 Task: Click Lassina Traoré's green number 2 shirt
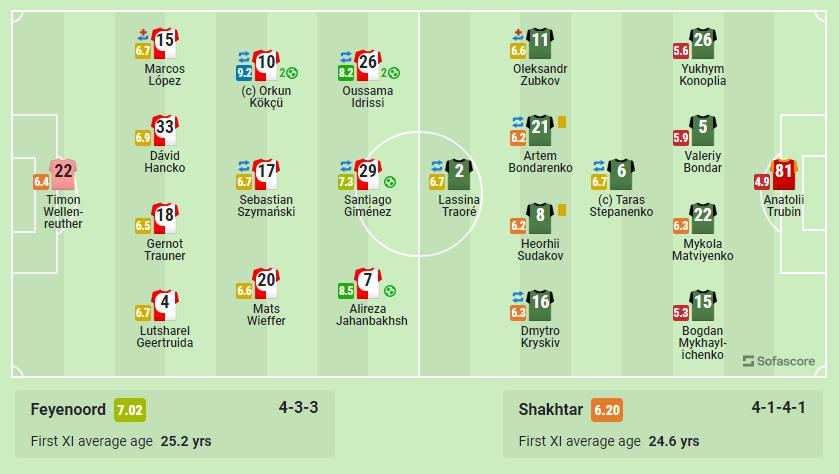pyautogui.click(x=459, y=173)
